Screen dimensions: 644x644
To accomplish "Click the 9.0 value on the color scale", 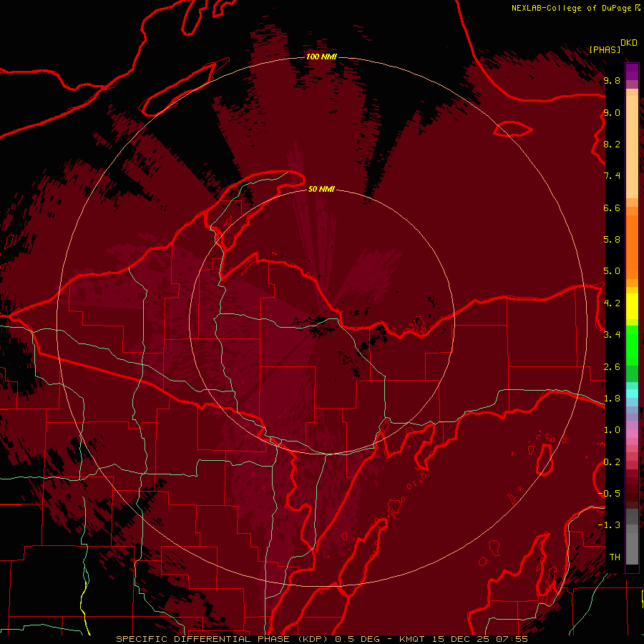I will point(612,112).
